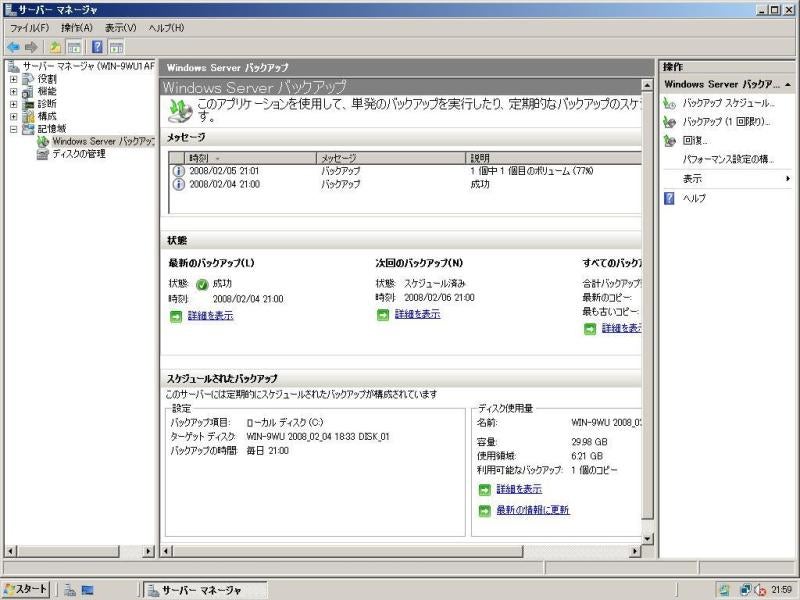This screenshot has height=600, width=800.
Task: Select the サーバー マネージャ root node in tree
Action: tap(88, 66)
